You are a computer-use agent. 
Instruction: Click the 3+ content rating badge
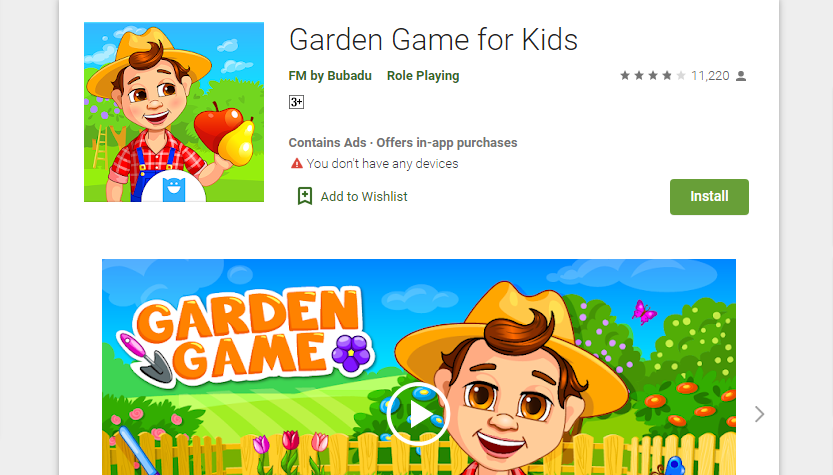tap(296, 102)
